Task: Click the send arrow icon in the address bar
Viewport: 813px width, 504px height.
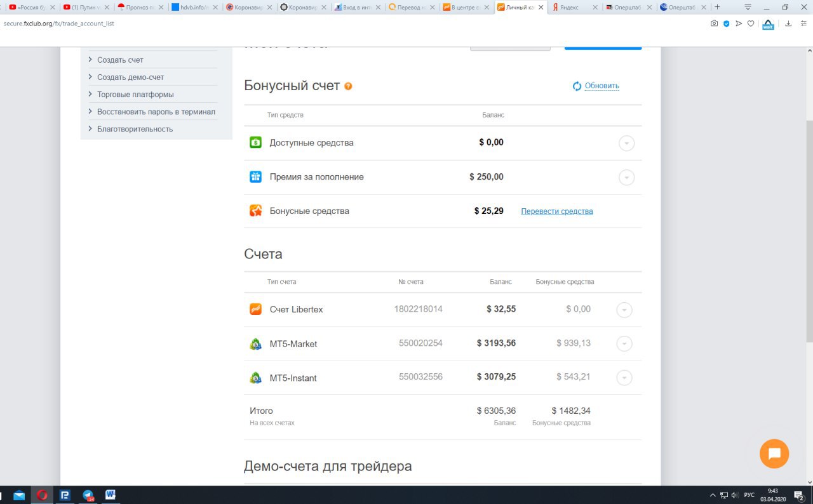Action: tap(739, 23)
